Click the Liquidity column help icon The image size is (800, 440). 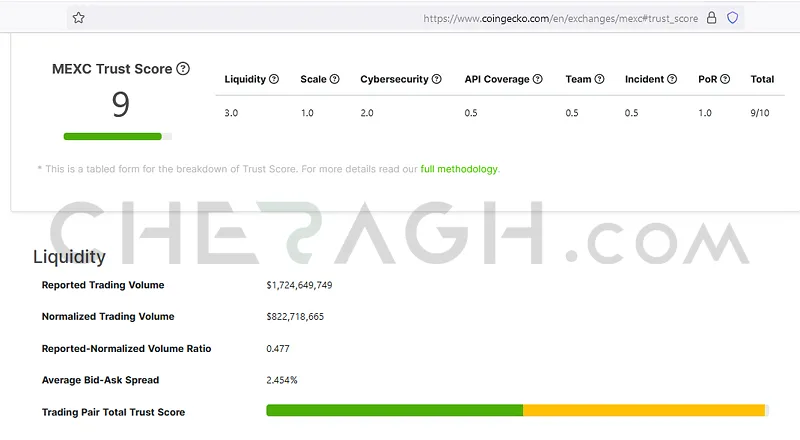click(274, 79)
